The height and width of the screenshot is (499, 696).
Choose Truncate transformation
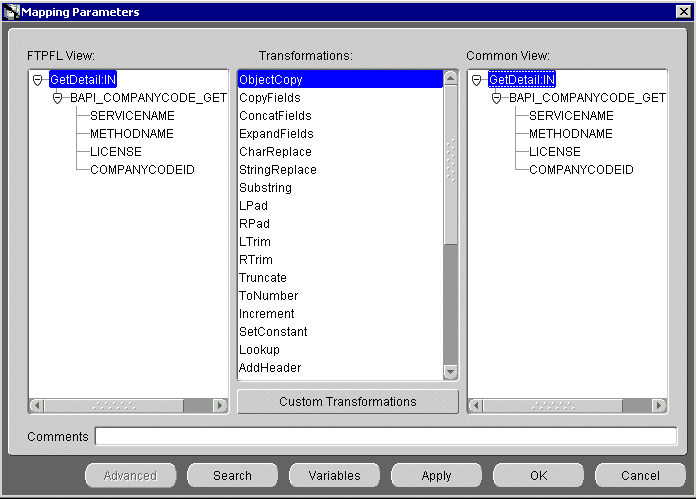[340, 277]
